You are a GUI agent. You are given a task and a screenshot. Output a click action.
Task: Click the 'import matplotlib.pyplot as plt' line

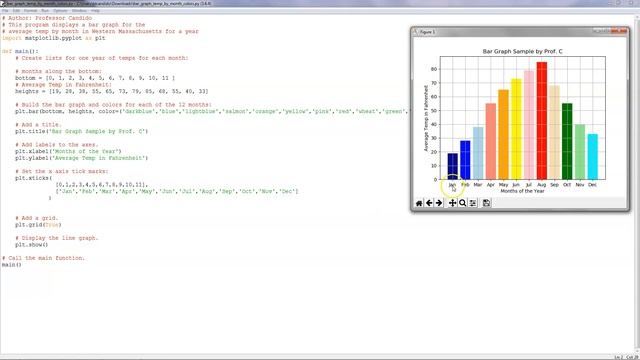53,38
